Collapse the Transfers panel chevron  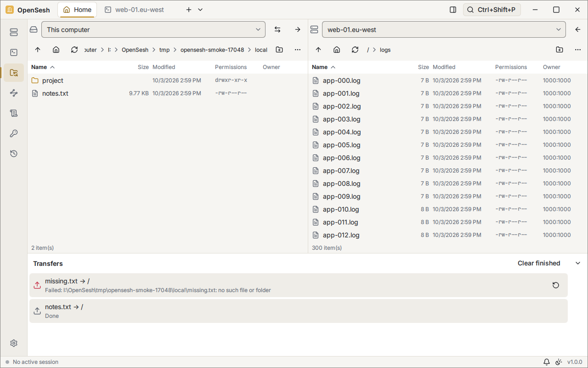pyautogui.click(x=578, y=263)
